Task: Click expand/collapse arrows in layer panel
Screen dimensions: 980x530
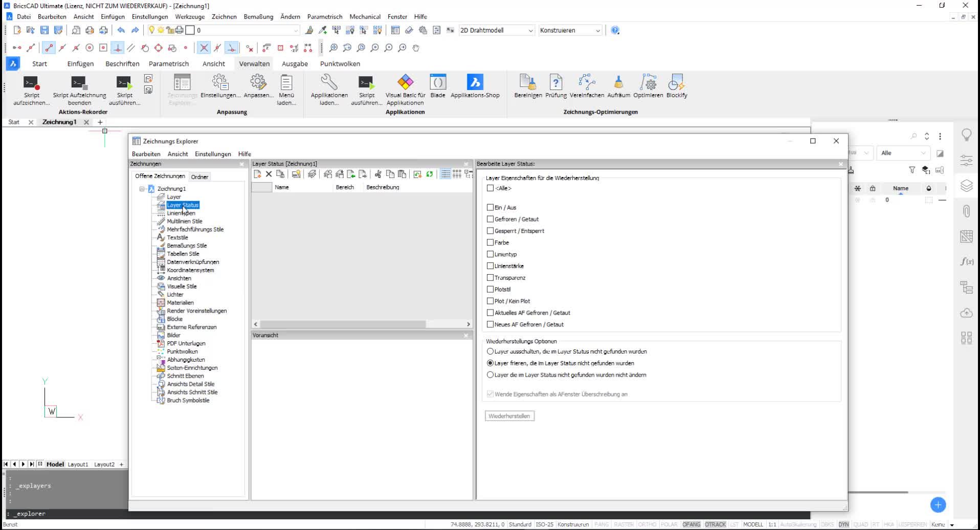Action: click(927, 136)
